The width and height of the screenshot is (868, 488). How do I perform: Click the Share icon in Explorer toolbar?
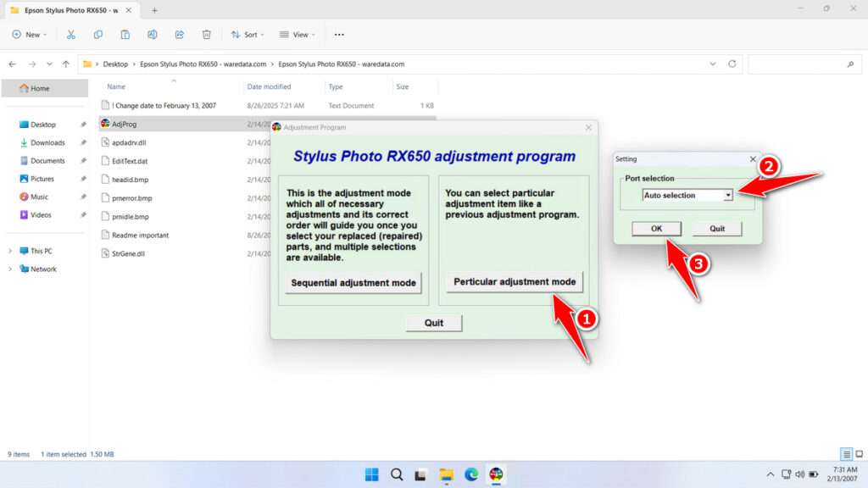tap(180, 34)
